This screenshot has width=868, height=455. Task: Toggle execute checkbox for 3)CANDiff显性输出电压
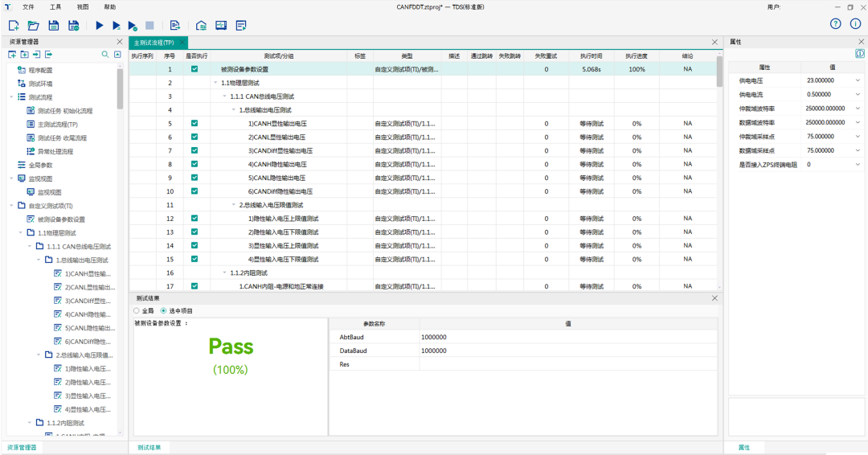click(194, 150)
